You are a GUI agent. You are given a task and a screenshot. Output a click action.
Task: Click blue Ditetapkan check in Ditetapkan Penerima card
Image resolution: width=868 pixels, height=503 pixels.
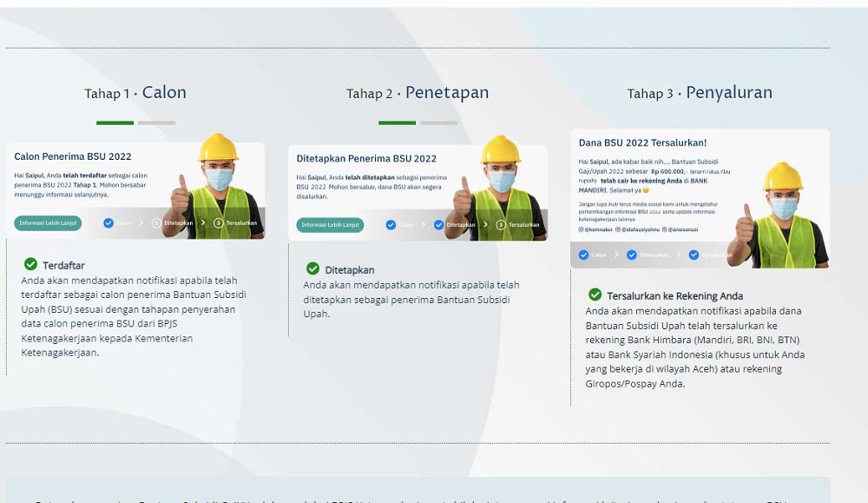[x=439, y=224]
